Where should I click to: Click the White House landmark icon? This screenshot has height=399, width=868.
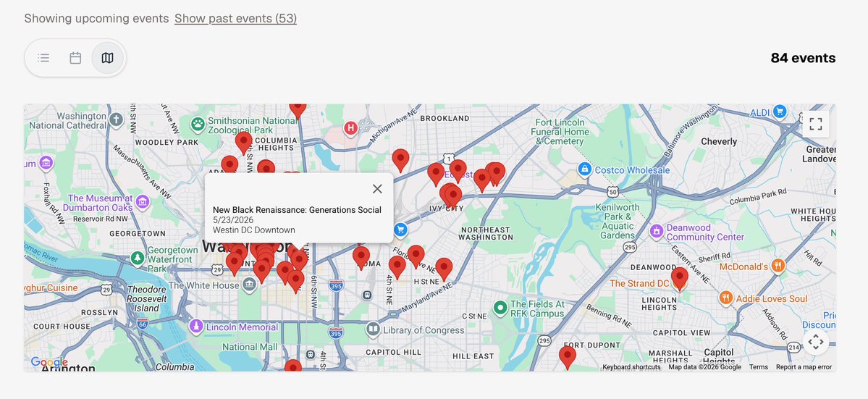point(250,285)
